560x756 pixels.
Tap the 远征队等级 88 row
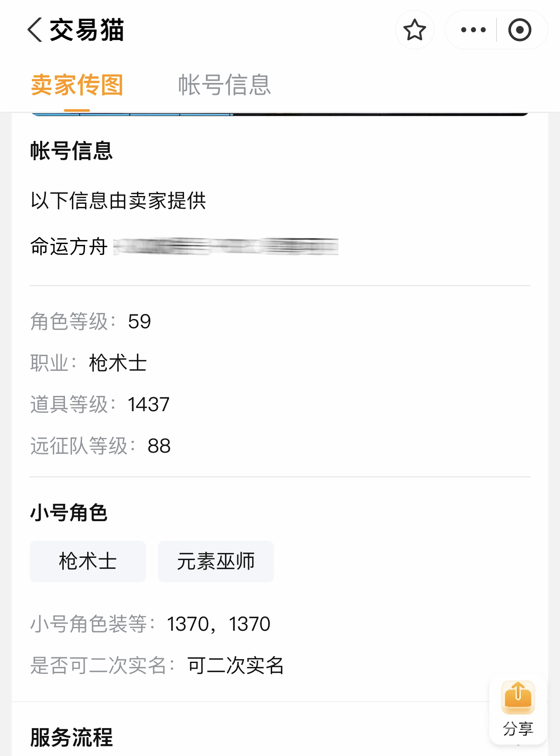(100, 446)
